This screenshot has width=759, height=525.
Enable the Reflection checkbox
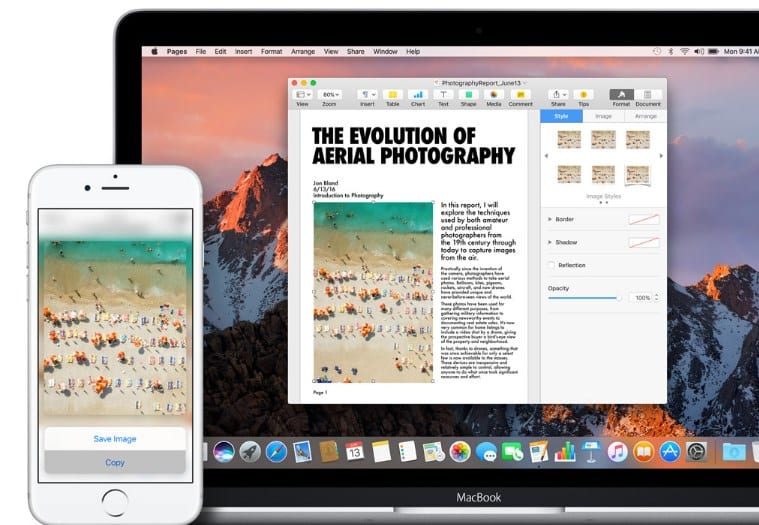click(551, 265)
